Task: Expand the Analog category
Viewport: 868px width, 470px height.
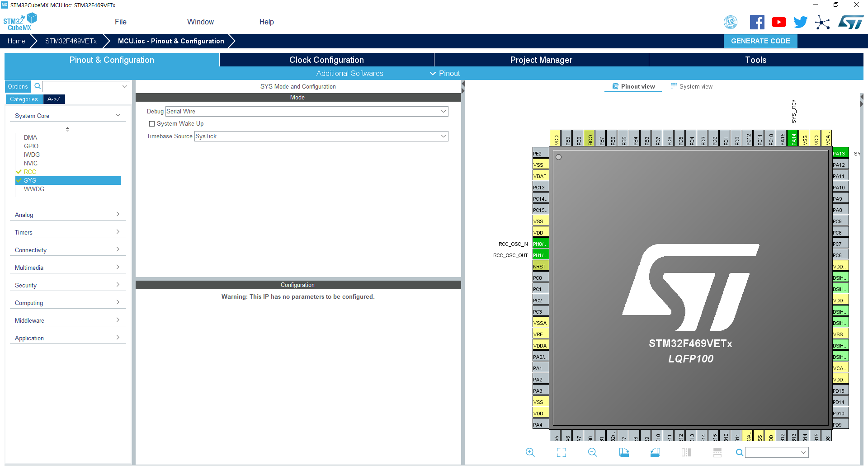Action: click(68, 215)
